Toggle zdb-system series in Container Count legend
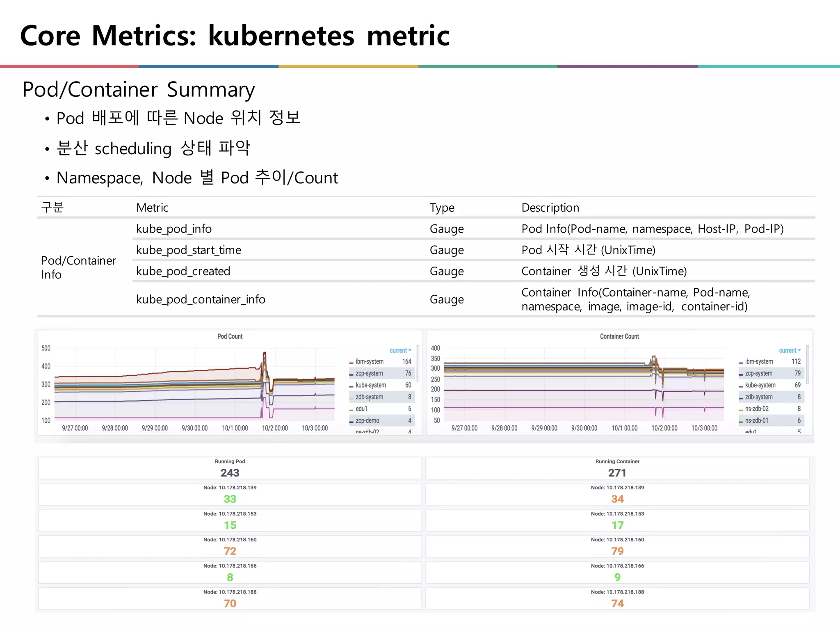Viewport: 840px width, 630px height. click(x=758, y=397)
